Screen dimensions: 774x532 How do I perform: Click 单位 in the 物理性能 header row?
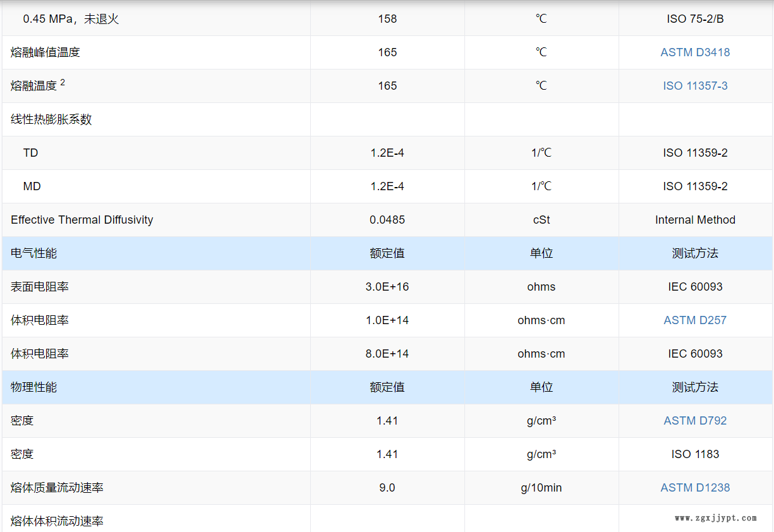(541, 387)
